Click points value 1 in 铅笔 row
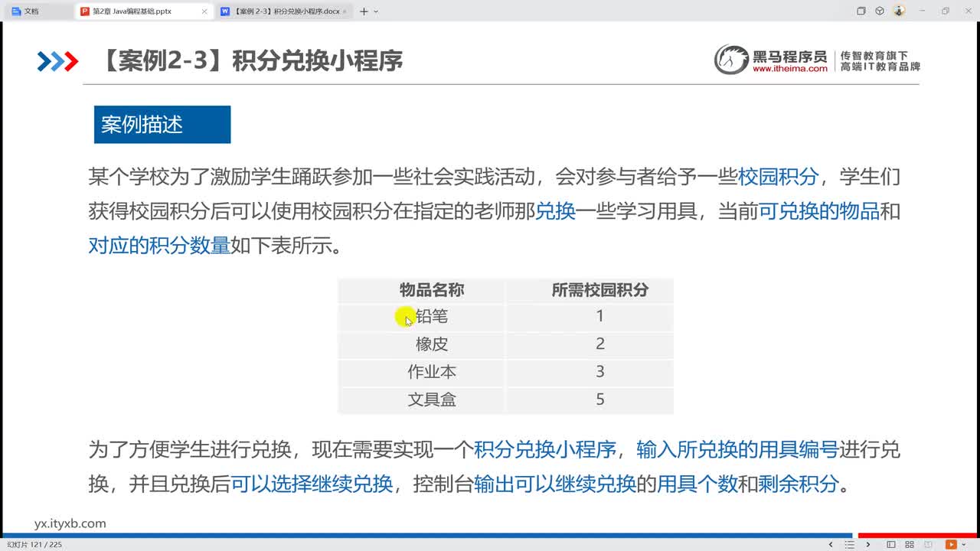 click(x=600, y=316)
